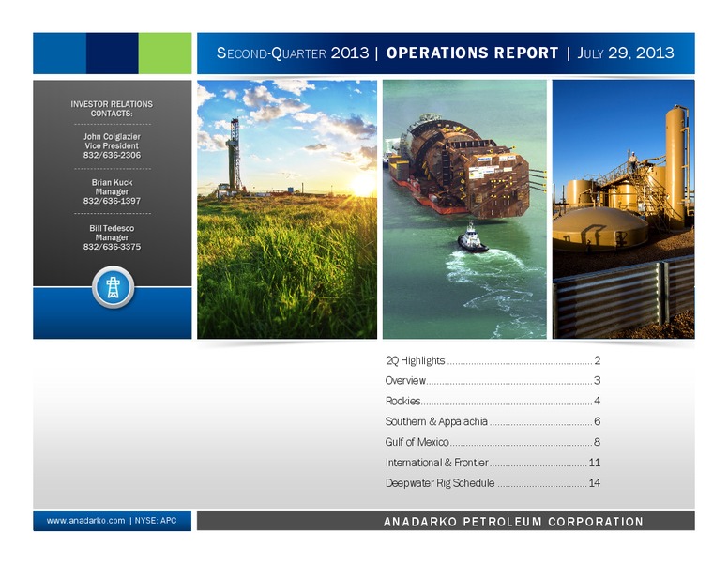Go to Deepwater Rig Schedule entry
This screenshot has width=728, height=563.
point(493,483)
